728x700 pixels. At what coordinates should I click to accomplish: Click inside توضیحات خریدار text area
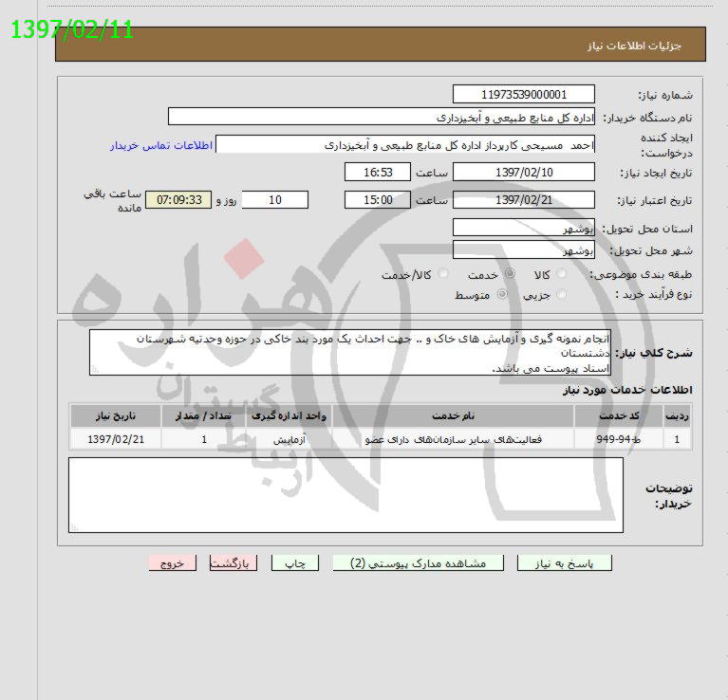(x=345, y=495)
